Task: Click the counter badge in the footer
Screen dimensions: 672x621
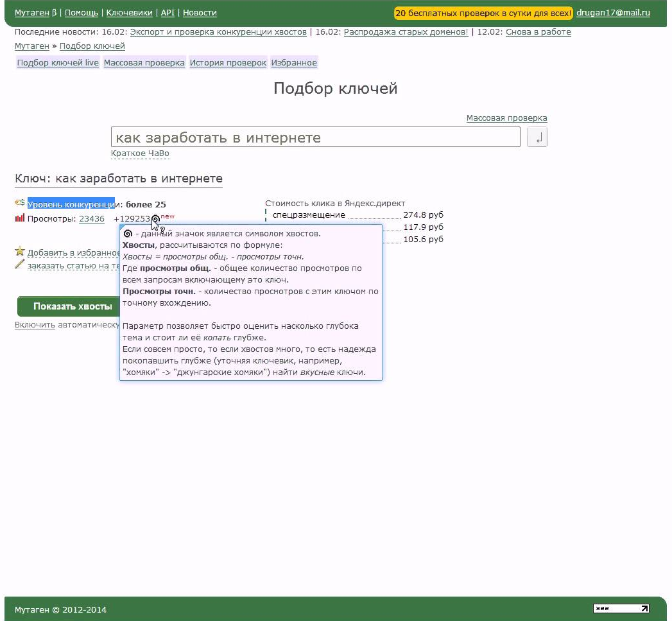Action: pyautogui.click(x=621, y=609)
